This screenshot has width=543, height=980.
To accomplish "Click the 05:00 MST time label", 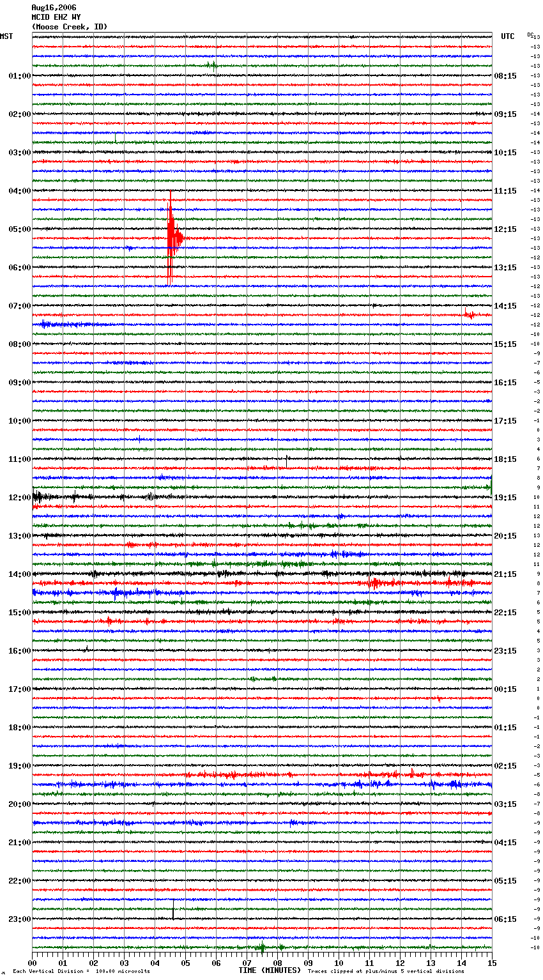I will click(20, 229).
